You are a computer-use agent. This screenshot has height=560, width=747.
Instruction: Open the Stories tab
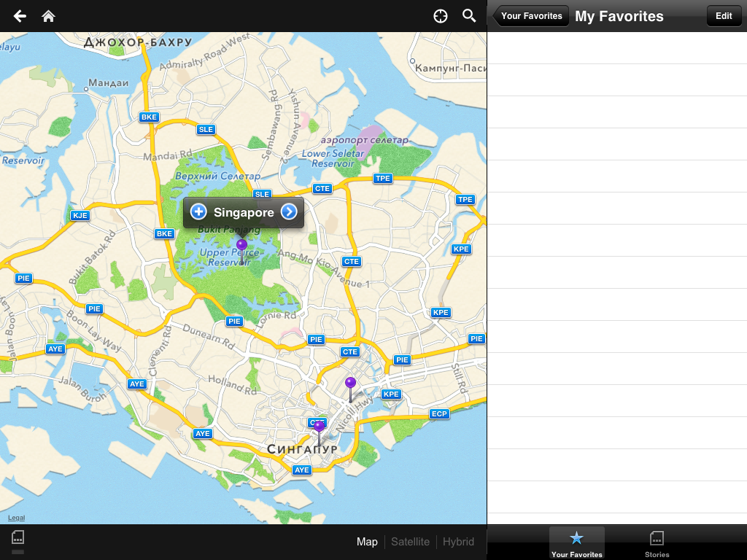point(657,543)
